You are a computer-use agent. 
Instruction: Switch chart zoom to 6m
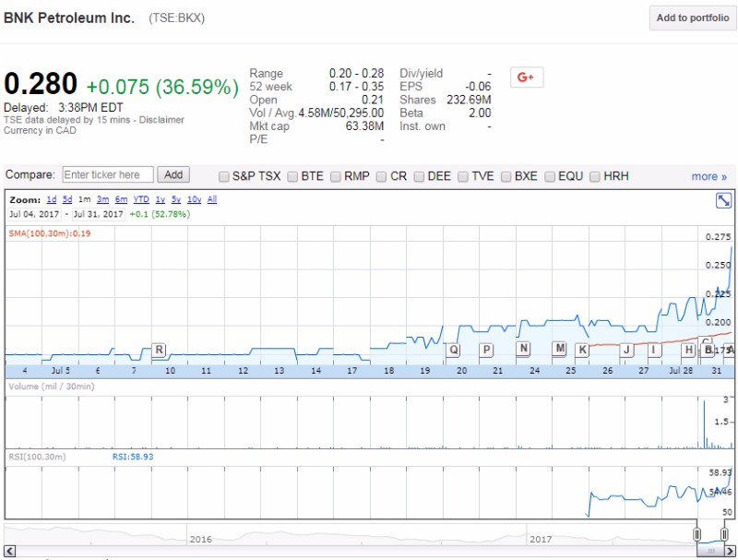click(121, 199)
